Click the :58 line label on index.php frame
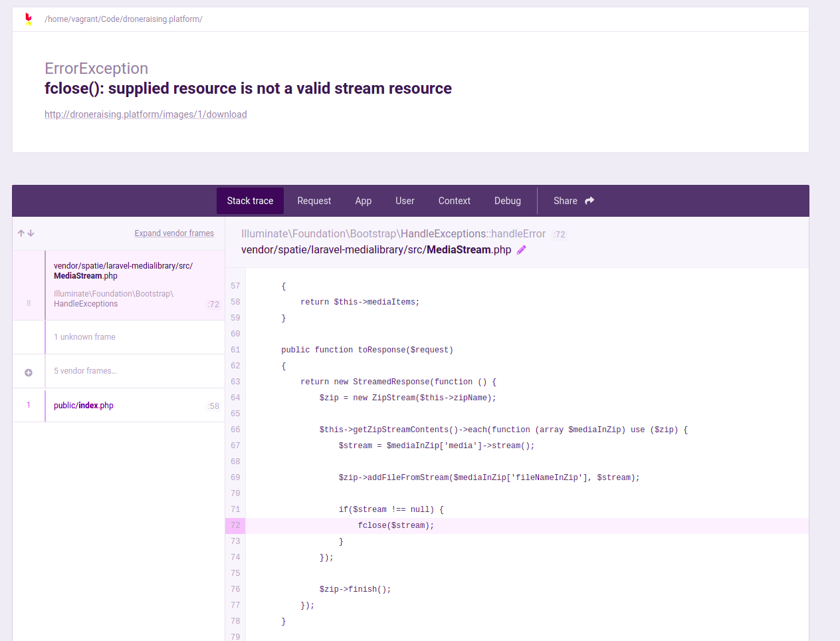Viewport: 840px width, 641px height. point(213,406)
